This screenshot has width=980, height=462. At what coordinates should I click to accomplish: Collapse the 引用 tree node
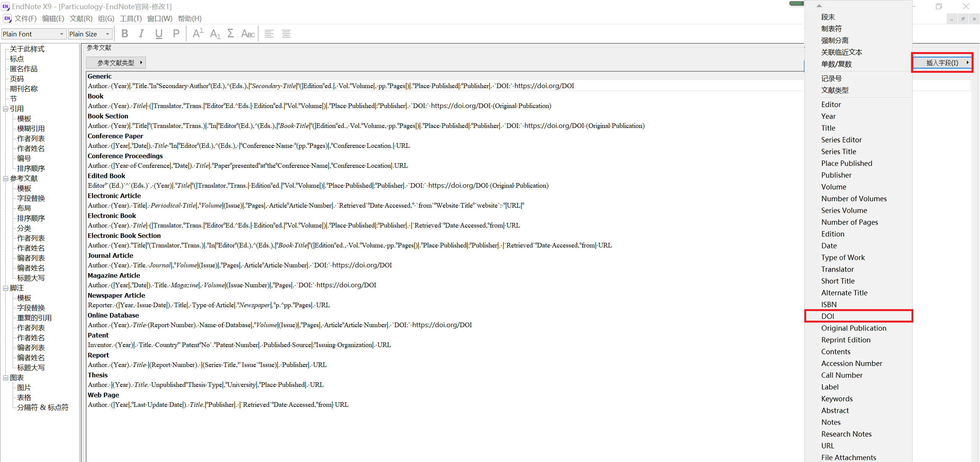click(5, 109)
